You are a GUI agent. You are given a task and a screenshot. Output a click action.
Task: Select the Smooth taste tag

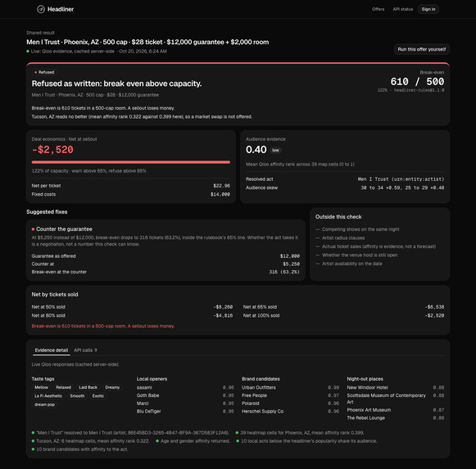77,396
